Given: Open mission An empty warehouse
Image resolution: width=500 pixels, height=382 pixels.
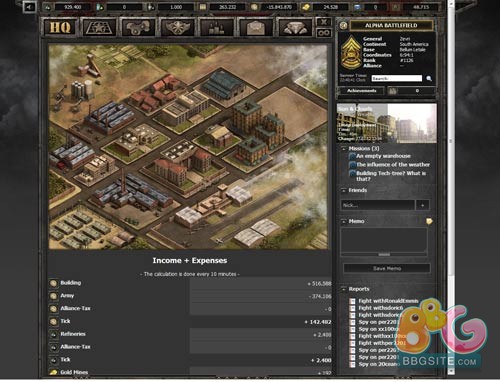Looking at the screenshot, I should tap(383, 156).
